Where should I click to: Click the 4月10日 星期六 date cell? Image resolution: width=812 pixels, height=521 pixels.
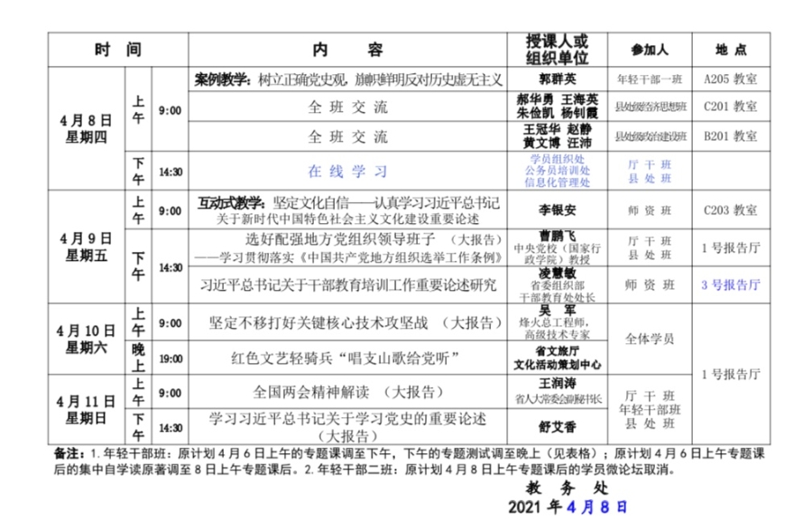tap(84, 338)
